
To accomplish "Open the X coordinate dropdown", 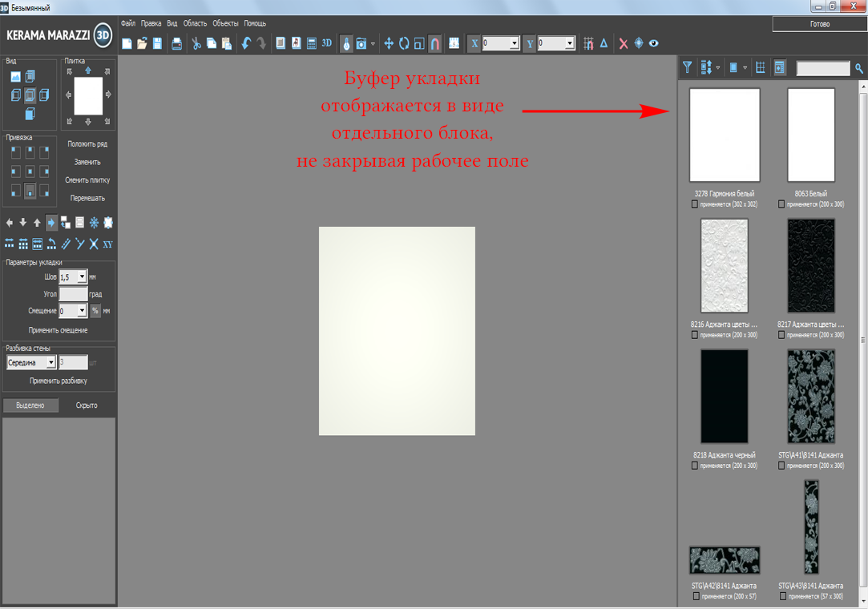I will click(x=514, y=43).
